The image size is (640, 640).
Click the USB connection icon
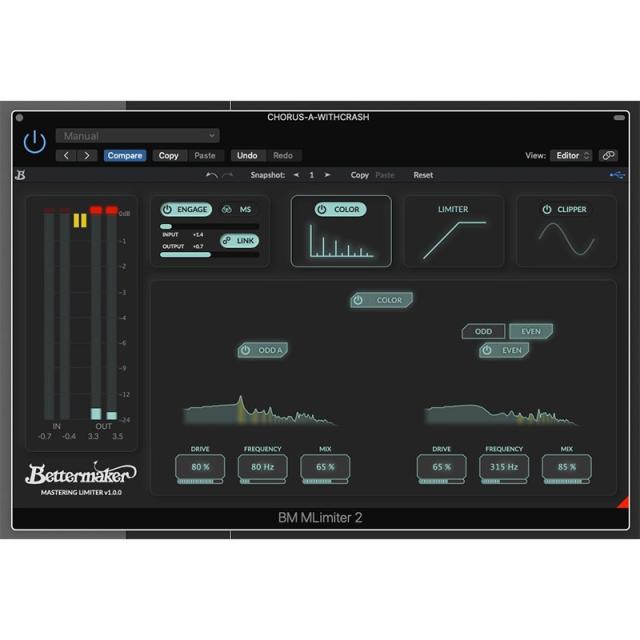(617, 175)
